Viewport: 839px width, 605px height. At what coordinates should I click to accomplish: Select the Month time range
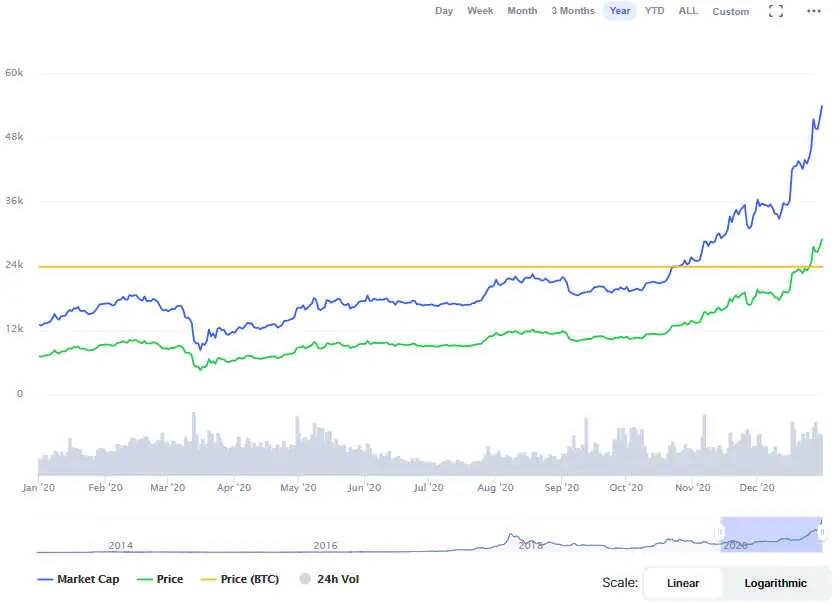pos(522,11)
